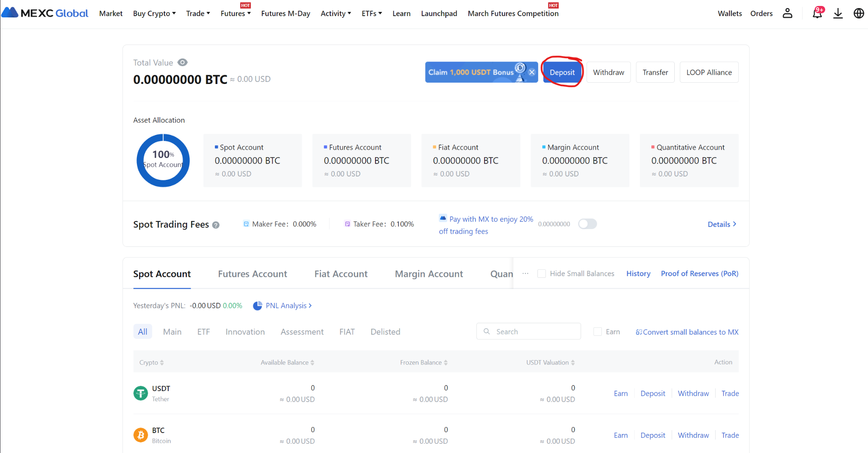Select the FIAT filter tab
The height and width of the screenshot is (453, 868).
click(347, 332)
